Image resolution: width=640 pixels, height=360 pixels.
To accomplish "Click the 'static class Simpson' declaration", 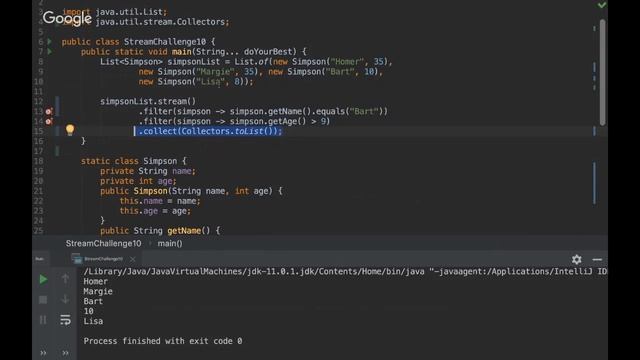I will [133, 161].
